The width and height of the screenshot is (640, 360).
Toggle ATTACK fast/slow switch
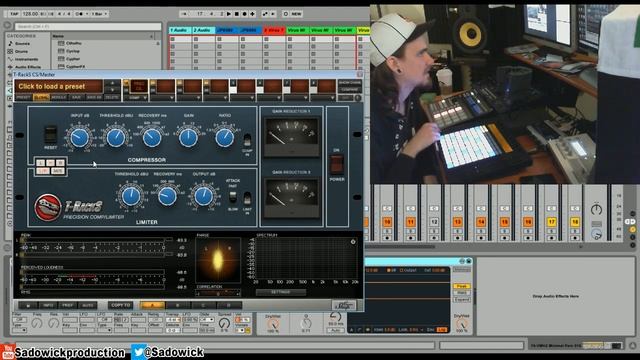pos(233,197)
